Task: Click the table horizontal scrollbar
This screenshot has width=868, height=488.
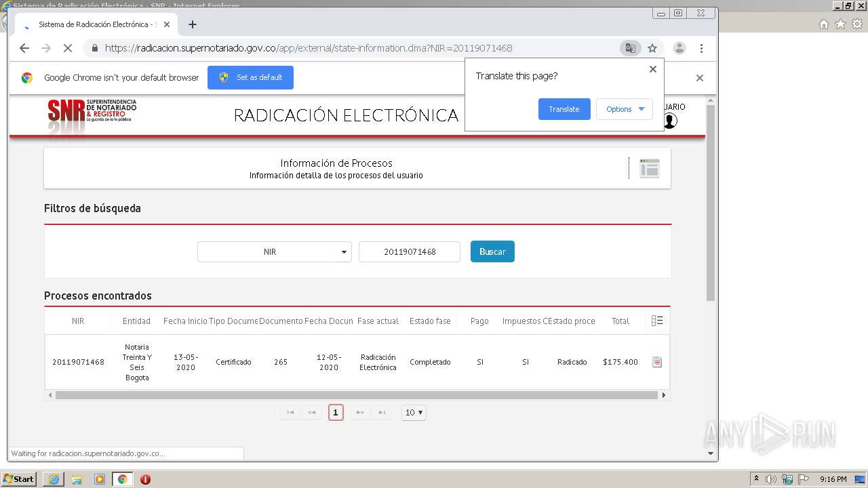Action: click(356, 395)
